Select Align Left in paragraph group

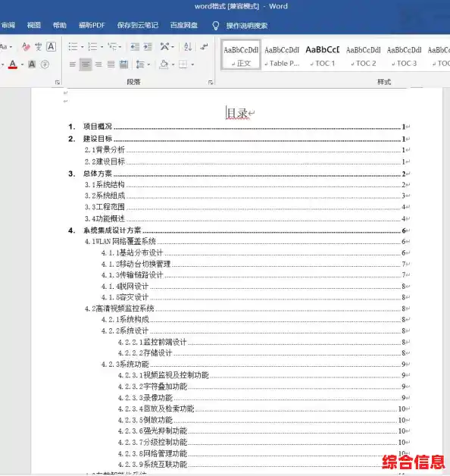[x=72, y=64]
